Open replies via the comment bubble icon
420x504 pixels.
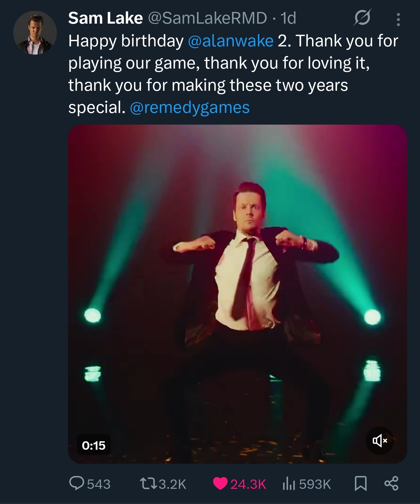76,484
